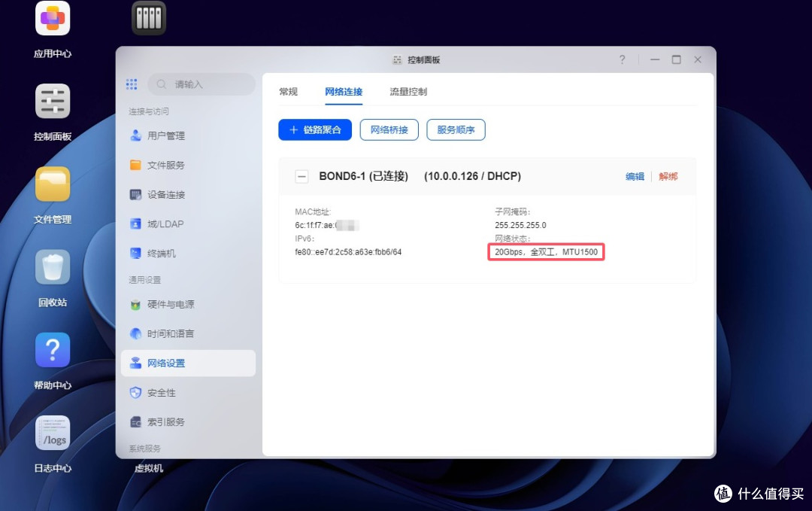Open 硬件与电源 in the sidebar
Image resolution: width=812 pixels, height=511 pixels.
188,304
